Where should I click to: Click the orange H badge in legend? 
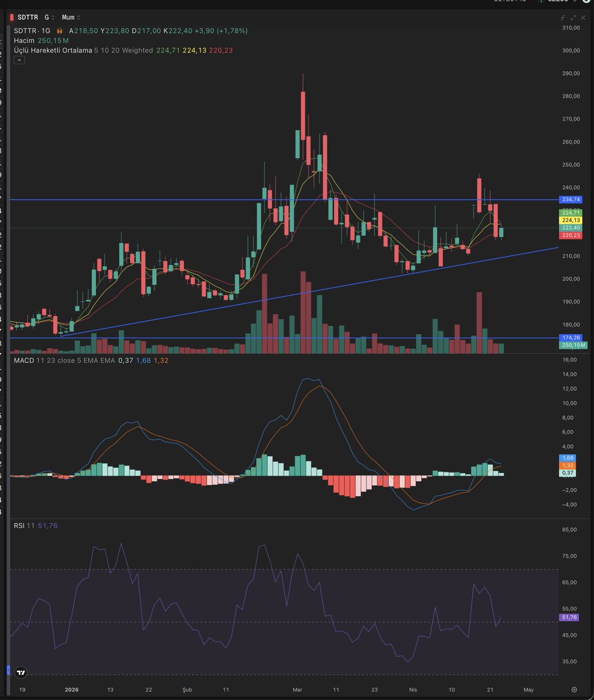[59, 30]
